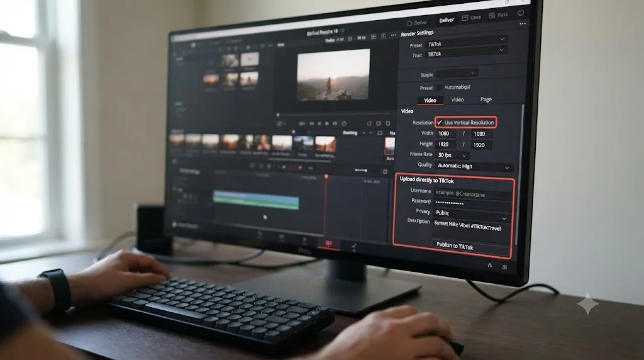Viewport: 644px width, 360px height.
Task: Click the red timeline playhead marker
Action: click(326, 176)
